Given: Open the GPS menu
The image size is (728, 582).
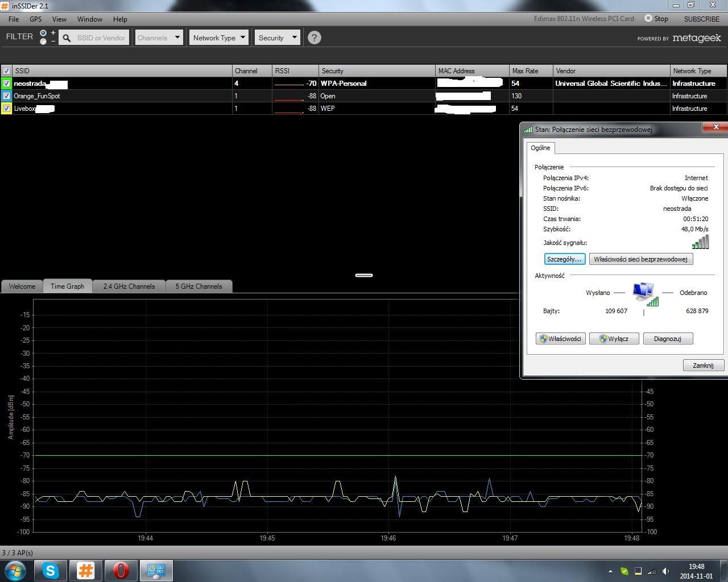Looking at the screenshot, I should (36, 19).
